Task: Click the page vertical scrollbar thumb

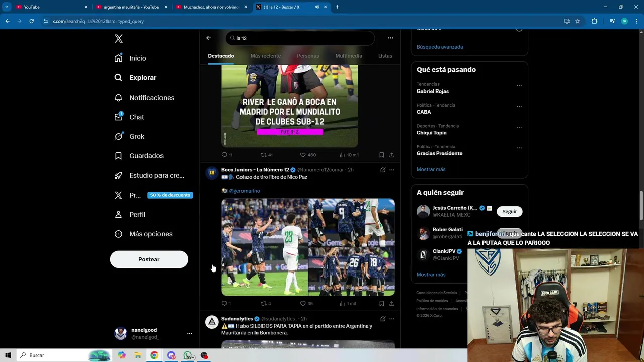Action: click(641, 206)
